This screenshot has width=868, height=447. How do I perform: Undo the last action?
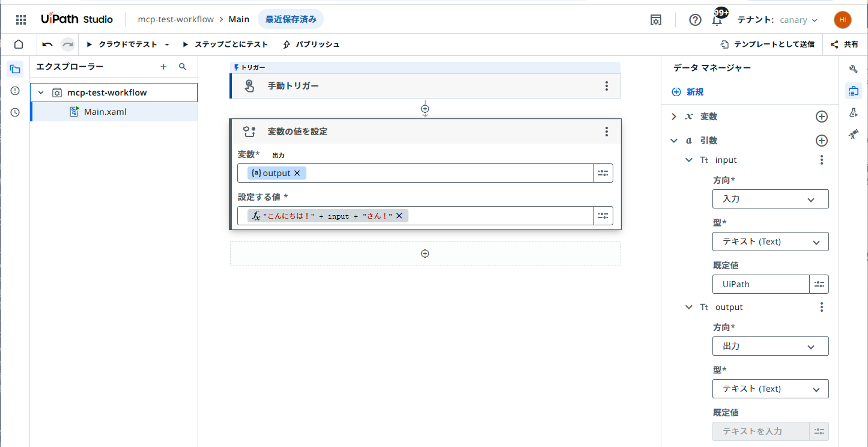pyautogui.click(x=47, y=44)
